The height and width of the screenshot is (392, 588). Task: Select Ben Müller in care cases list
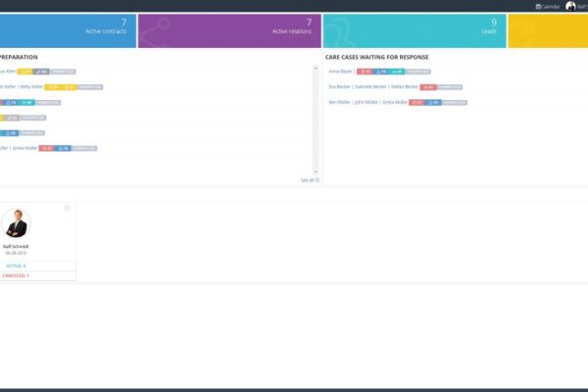339,102
